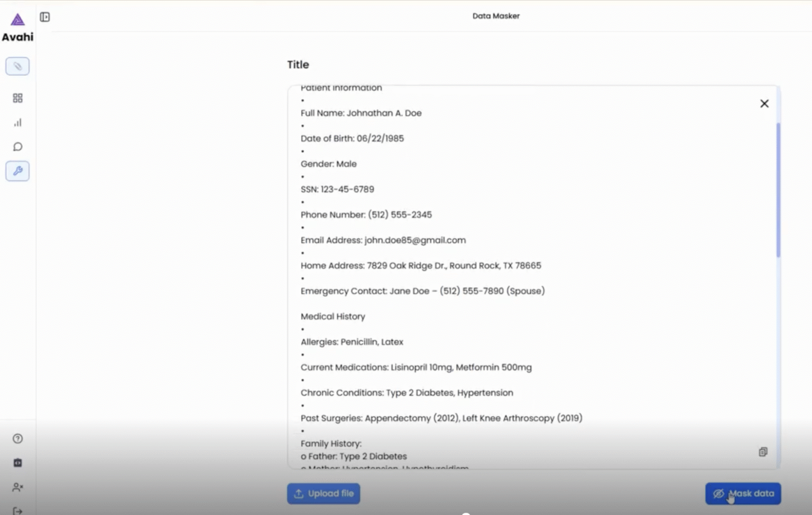Click the Avahi logo
The image size is (812, 515).
[x=17, y=27]
